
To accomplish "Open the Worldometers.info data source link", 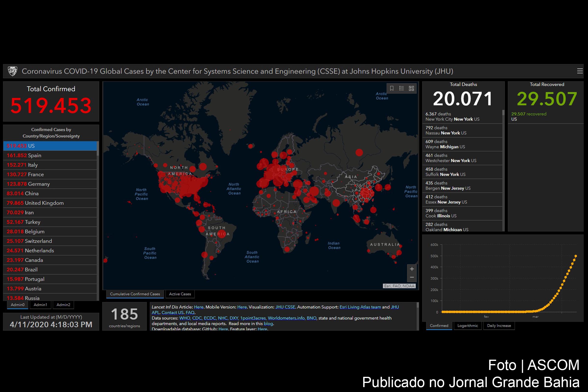I will point(286,318).
